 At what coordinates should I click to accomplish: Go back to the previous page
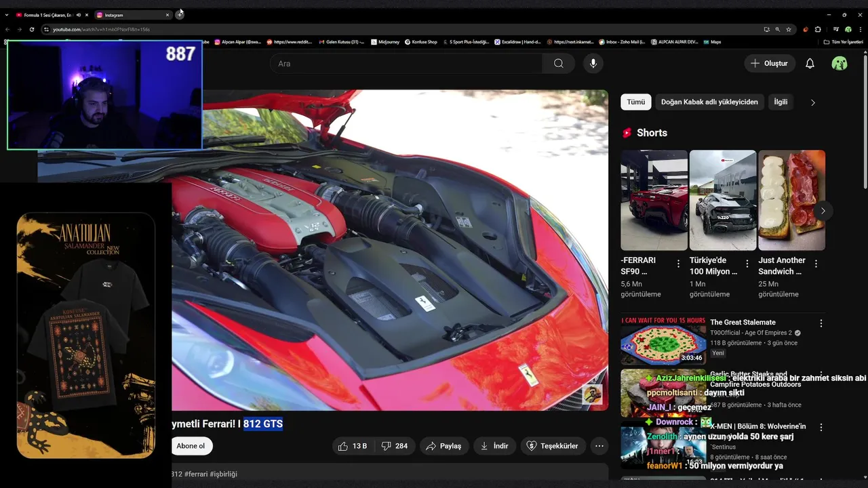coord(7,29)
